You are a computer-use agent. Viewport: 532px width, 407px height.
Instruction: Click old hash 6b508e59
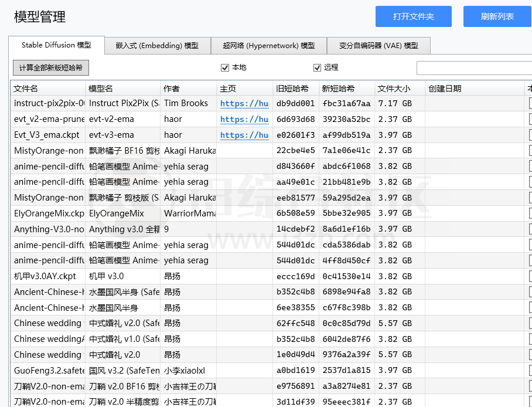click(x=296, y=213)
